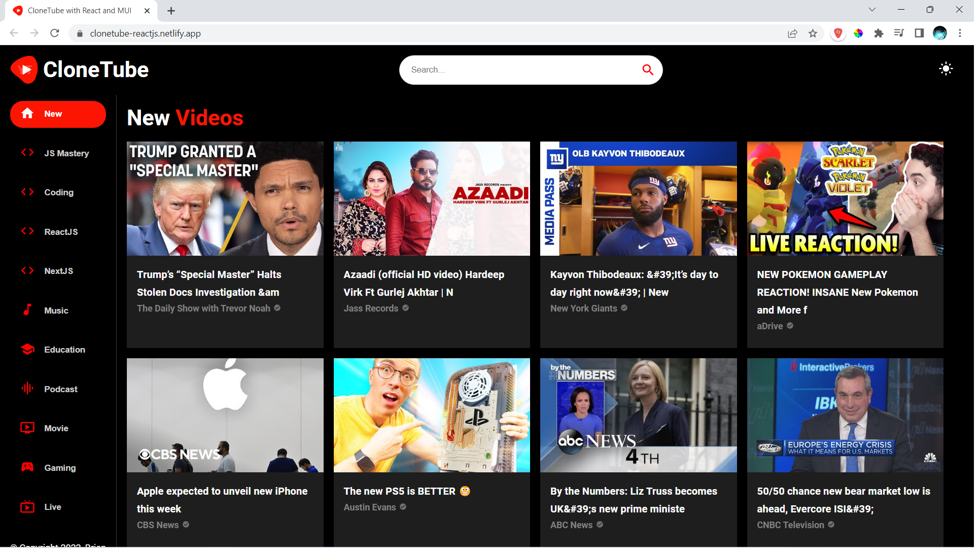This screenshot has height=552, width=980.
Task: Click the Kayvon Thibodeaux video title
Action: [638, 285]
